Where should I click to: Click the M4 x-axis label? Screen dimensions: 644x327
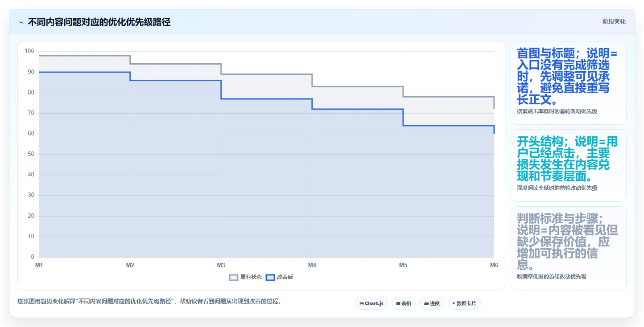coord(312,266)
